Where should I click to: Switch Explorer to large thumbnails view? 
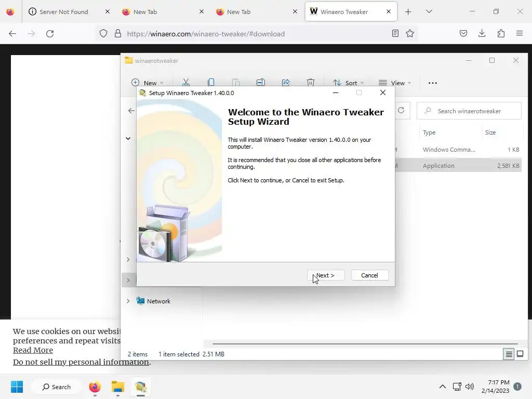coord(520,354)
